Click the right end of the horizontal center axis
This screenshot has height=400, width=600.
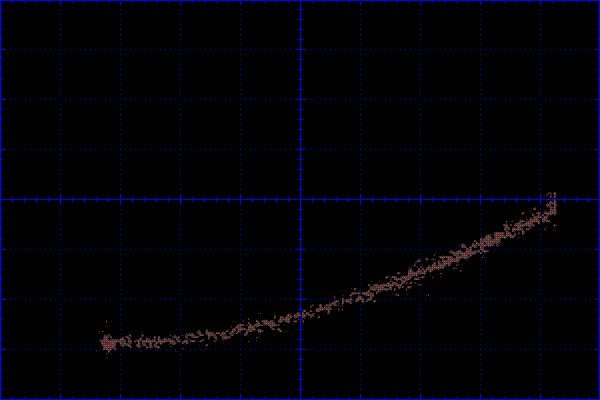click(x=597, y=199)
